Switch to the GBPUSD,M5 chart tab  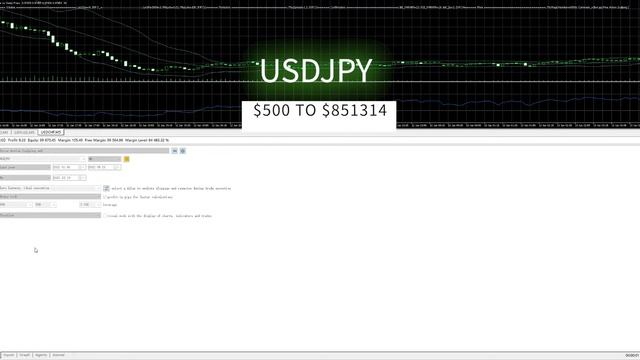coord(24,133)
